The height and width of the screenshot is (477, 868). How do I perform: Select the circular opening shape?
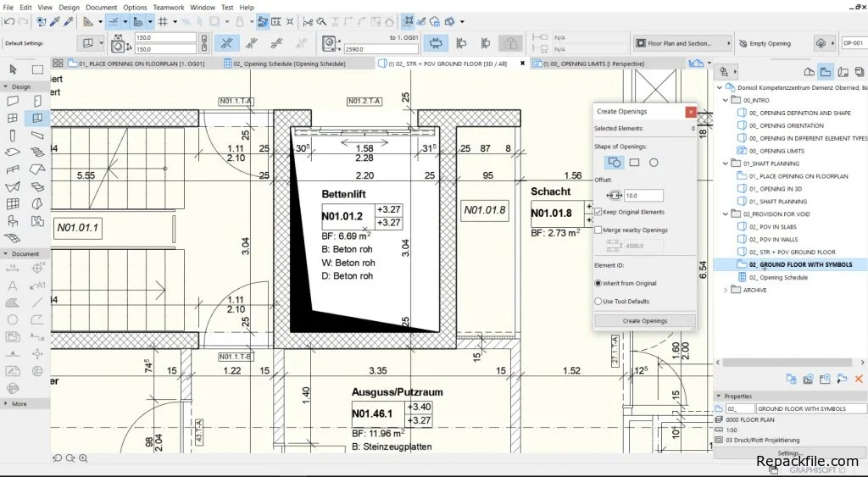654,163
